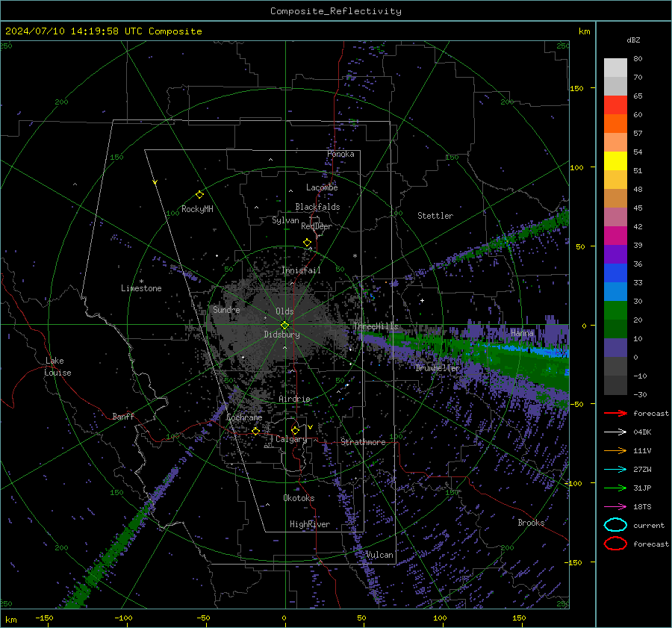The height and width of the screenshot is (628, 672).
Task: Click the Lacombe city label
Action: (322, 187)
